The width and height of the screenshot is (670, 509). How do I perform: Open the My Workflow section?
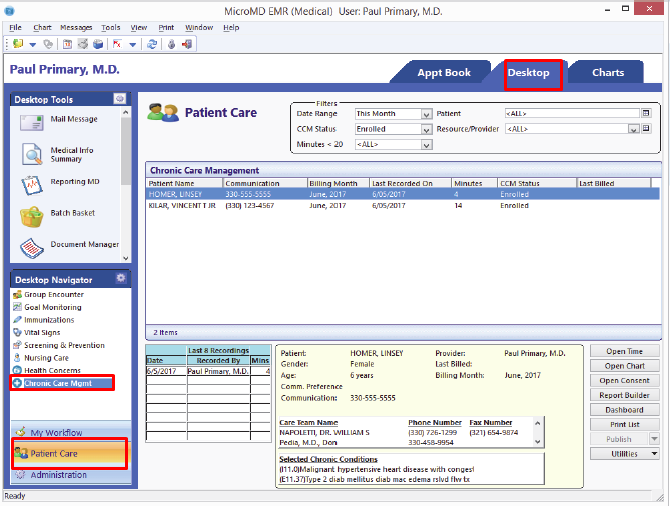point(71,432)
